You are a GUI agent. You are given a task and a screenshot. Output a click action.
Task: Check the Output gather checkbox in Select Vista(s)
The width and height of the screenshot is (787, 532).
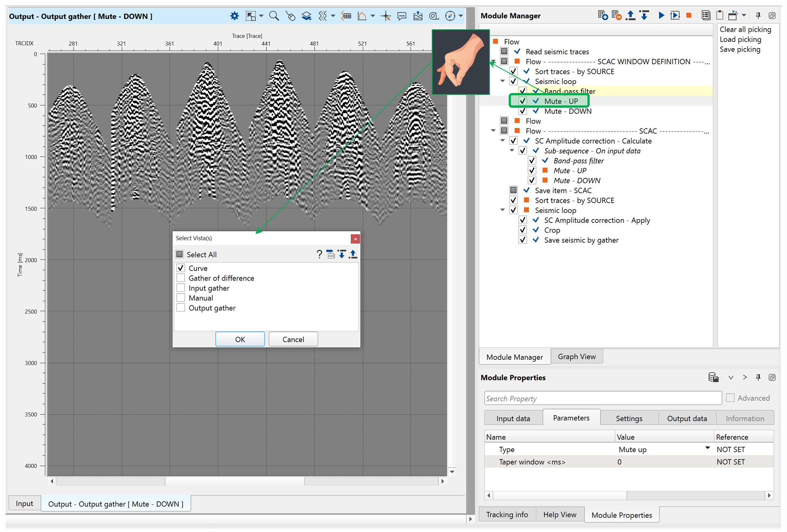(181, 308)
